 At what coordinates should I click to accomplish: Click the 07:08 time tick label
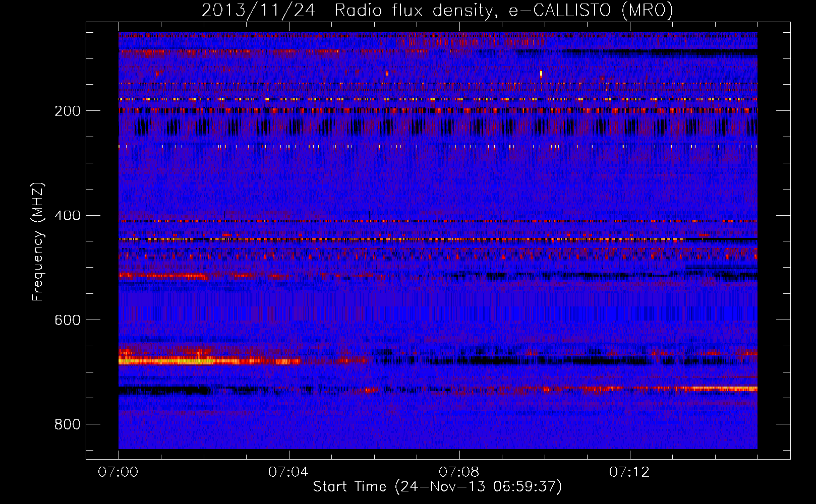(459, 472)
